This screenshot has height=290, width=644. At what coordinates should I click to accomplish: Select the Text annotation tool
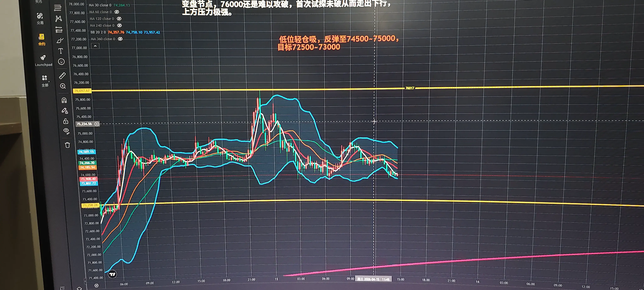pos(61,51)
